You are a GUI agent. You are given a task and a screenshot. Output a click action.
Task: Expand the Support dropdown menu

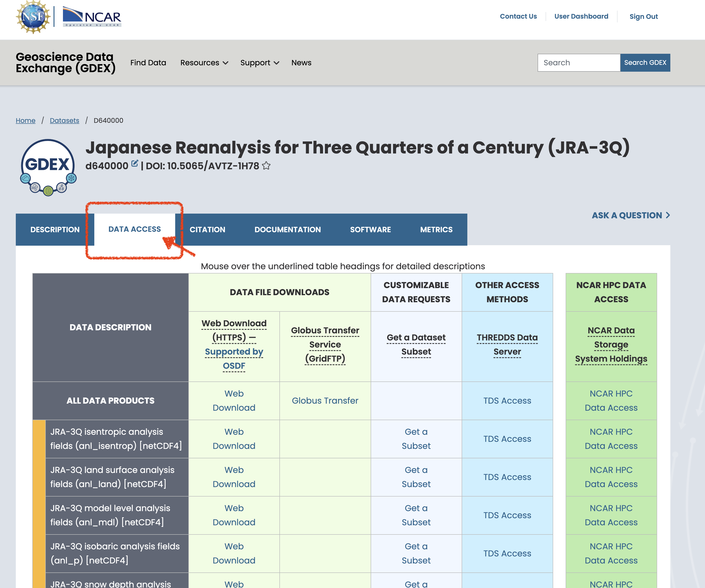260,63
